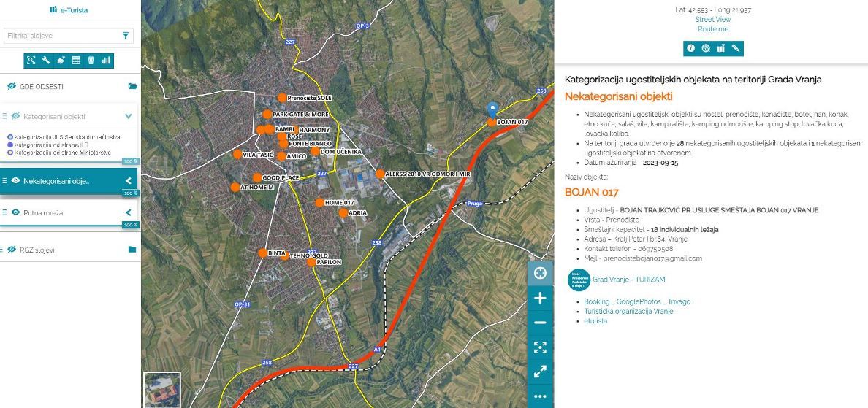Hide the Nekategorisani objekti layer
868x408 pixels.
[15, 180]
